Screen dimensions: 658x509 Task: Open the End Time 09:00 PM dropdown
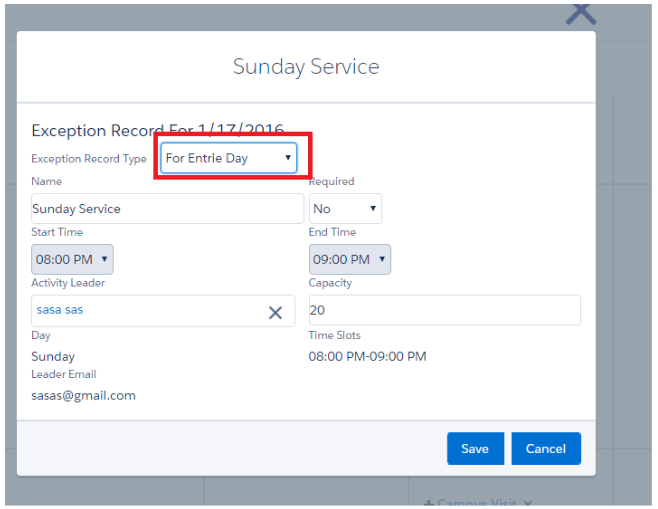349,260
